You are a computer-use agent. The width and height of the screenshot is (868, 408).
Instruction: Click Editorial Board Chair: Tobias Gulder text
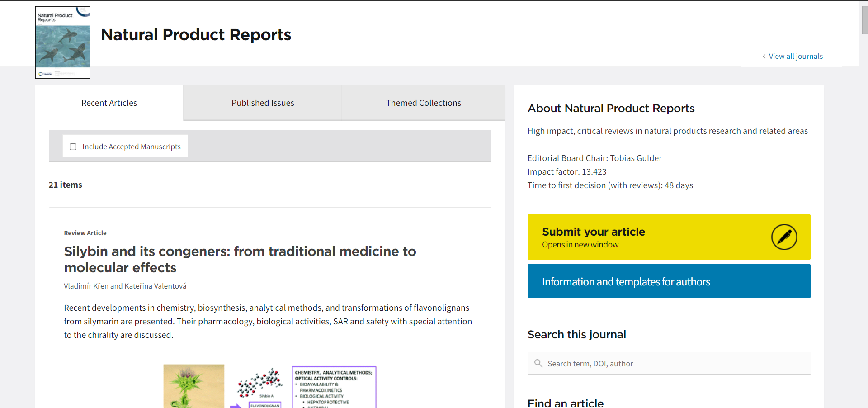point(594,158)
